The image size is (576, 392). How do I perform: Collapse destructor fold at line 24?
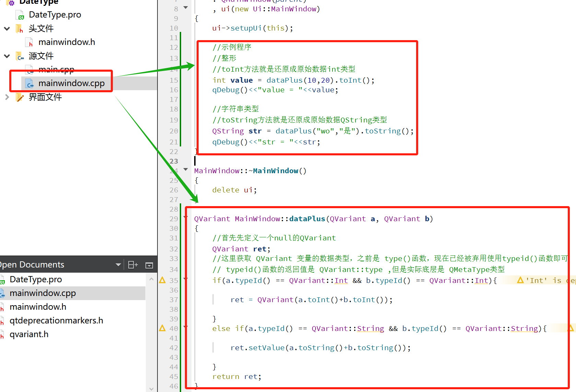coord(186,169)
